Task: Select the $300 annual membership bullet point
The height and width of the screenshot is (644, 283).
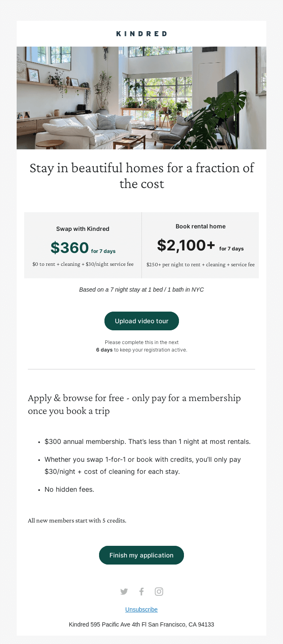Action: click(147, 441)
